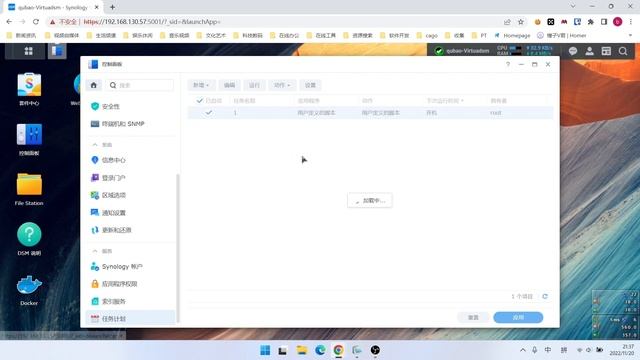Image resolution: width=640 pixels, height=360 pixels.
Task: Open Regional Options in sidebar
Action: [x=113, y=195]
